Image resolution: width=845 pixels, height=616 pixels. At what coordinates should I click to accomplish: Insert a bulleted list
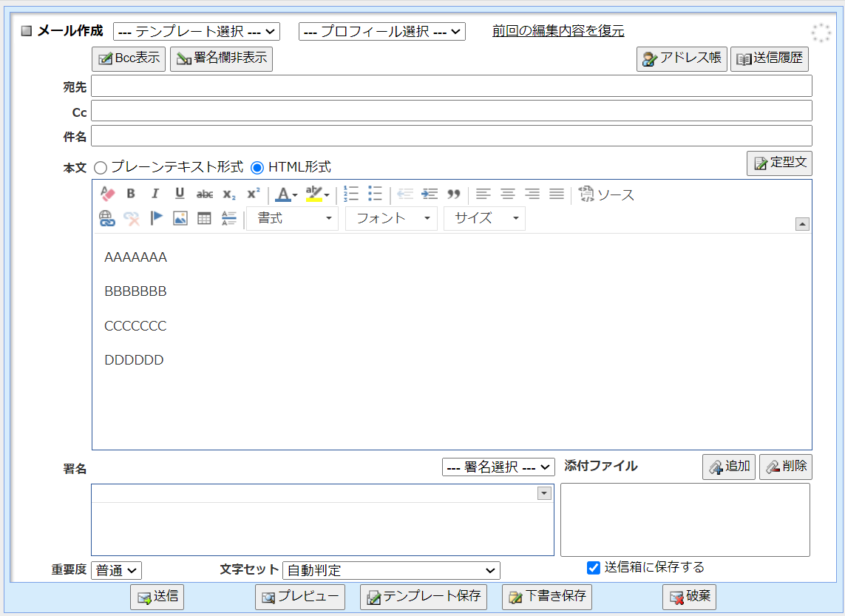[375, 194]
